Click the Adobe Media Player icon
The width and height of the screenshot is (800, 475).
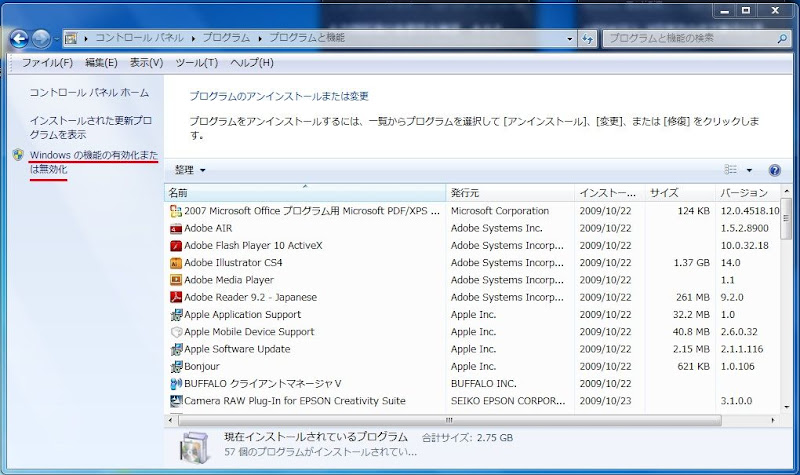[176, 280]
